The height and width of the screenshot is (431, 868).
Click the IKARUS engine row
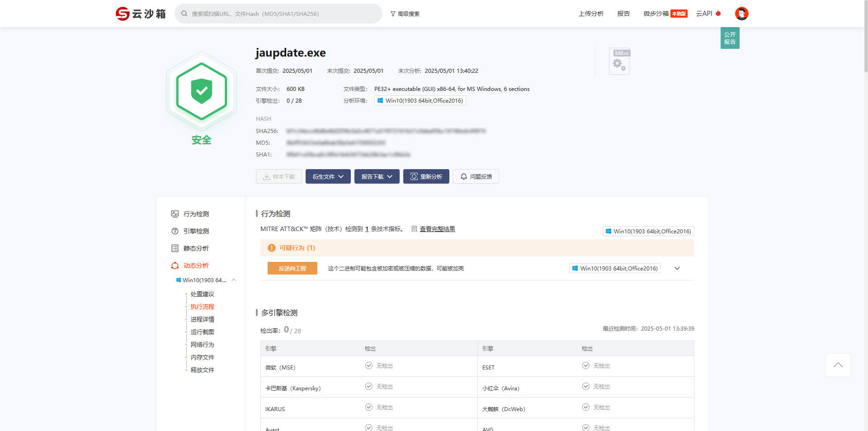pos(369,408)
